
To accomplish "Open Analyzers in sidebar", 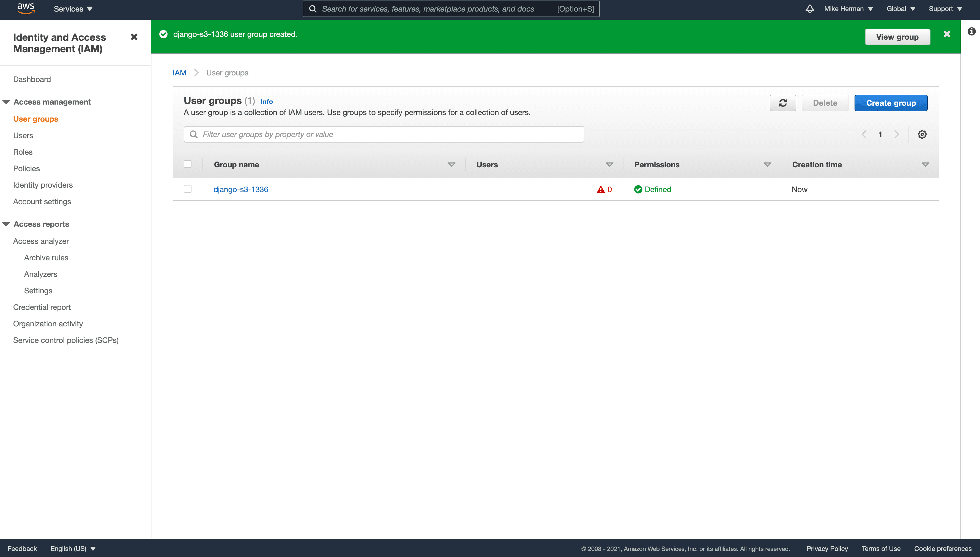I will click(40, 274).
